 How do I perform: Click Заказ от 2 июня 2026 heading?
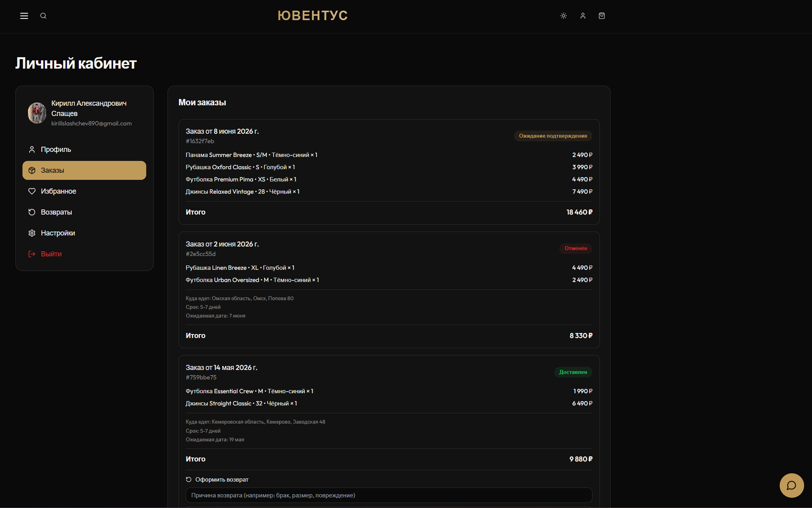point(222,244)
